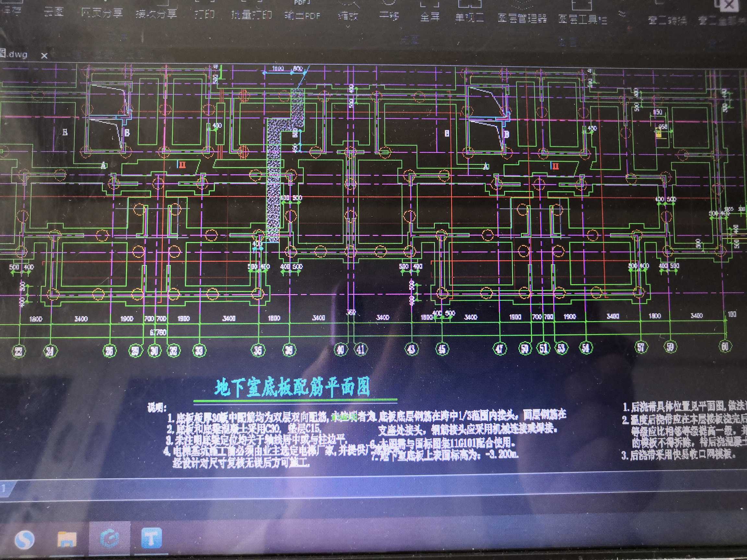The height and width of the screenshot is (560, 747).
Task: Click axis bubble number 40
Action: pos(341,349)
